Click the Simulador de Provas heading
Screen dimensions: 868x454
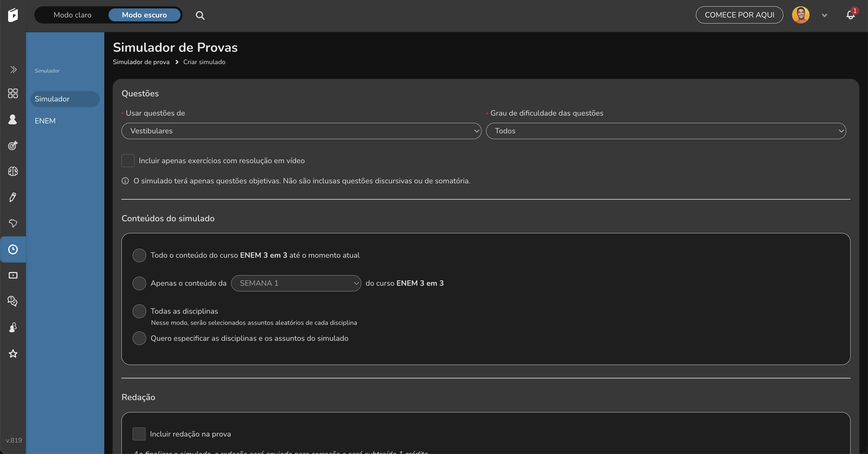pos(175,48)
